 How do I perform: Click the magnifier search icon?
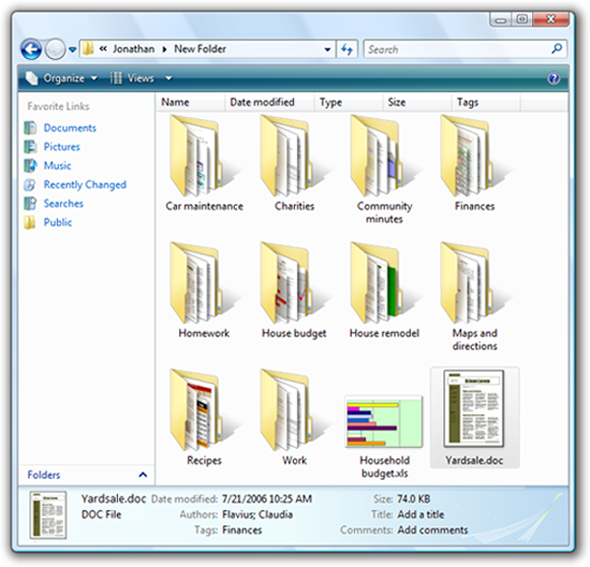(557, 49)
